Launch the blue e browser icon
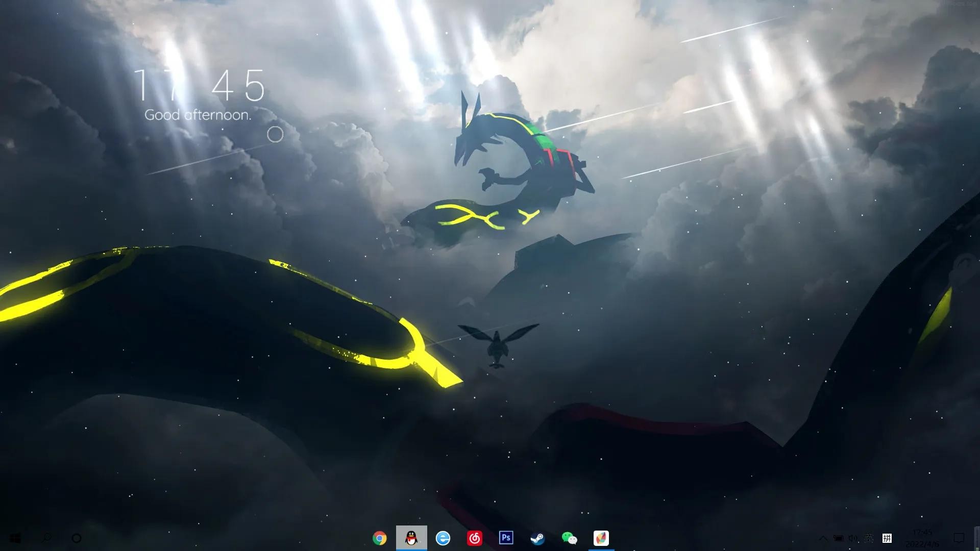The width and height of the screenshot is (980, 551). coord(443,538)
